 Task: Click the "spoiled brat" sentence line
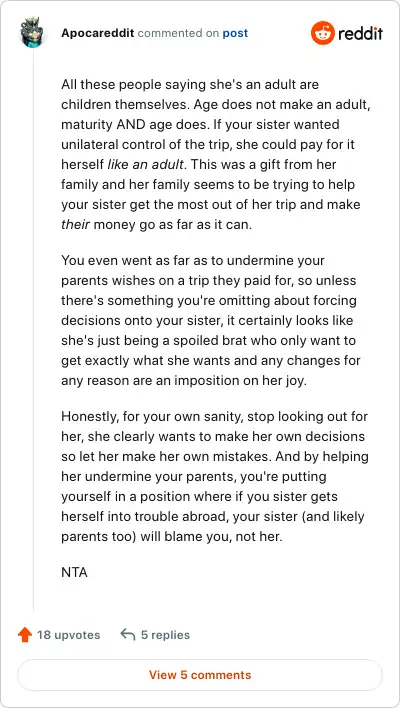click(209, 340)
